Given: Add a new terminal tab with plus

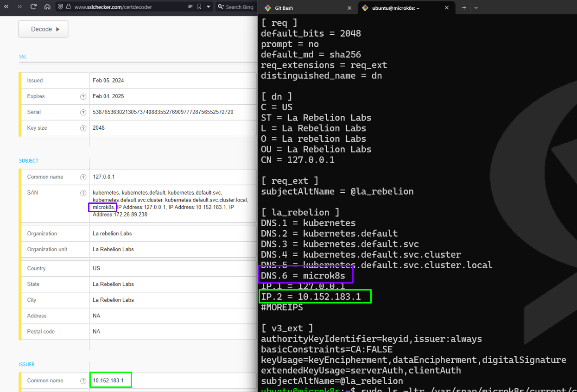Looking at the screenshot, I should (x=464, y=8).
